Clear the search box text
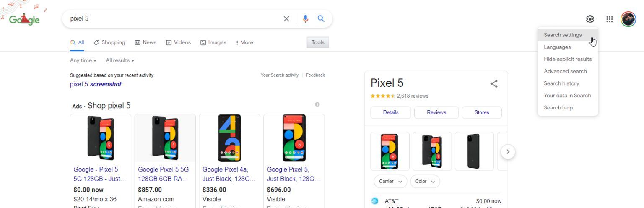Viewport: 644px width, 208px height. tap(286, 19)
